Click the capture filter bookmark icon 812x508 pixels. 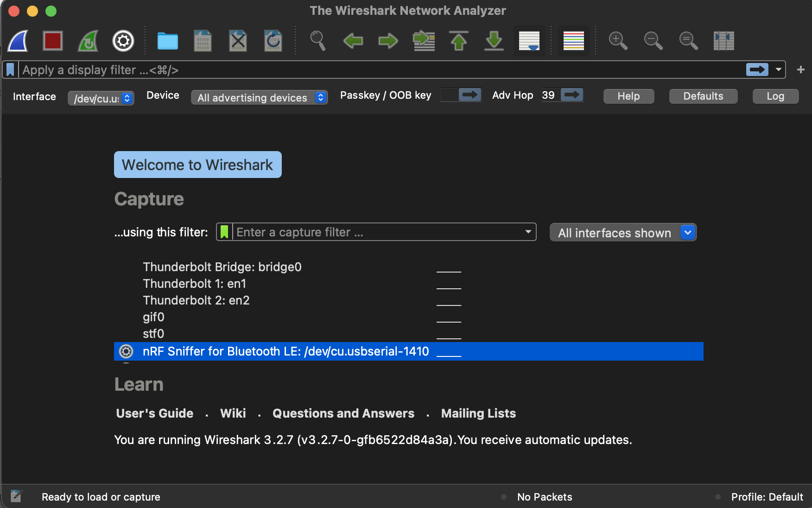click(x=224, y=232)
